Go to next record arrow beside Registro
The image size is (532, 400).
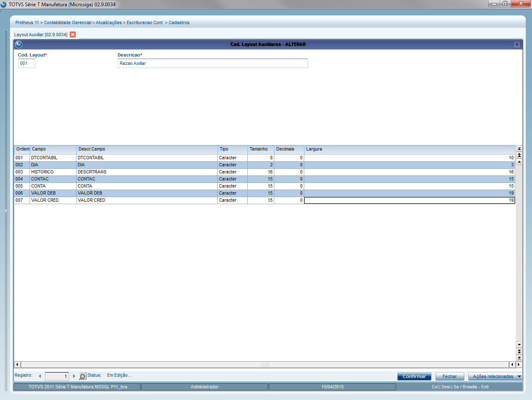74,376
